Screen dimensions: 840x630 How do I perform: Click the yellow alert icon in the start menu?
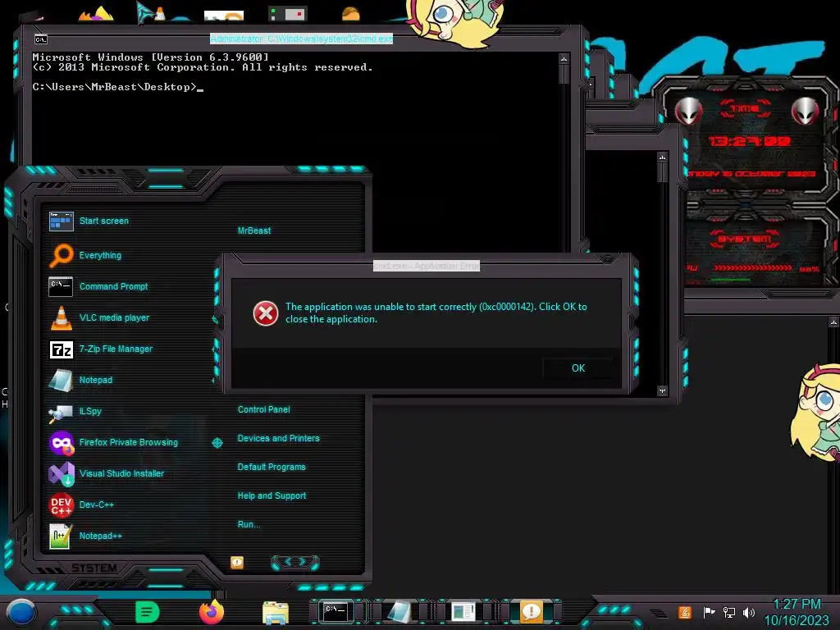237,563
